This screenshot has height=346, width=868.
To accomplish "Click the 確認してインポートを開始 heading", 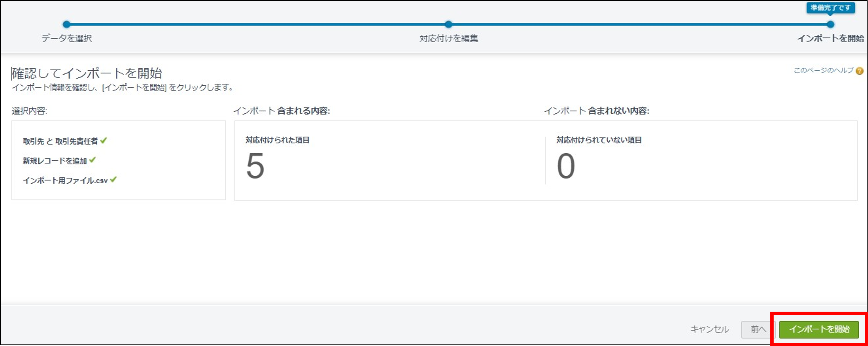I will pyautogui.click(x=87, y=73).
